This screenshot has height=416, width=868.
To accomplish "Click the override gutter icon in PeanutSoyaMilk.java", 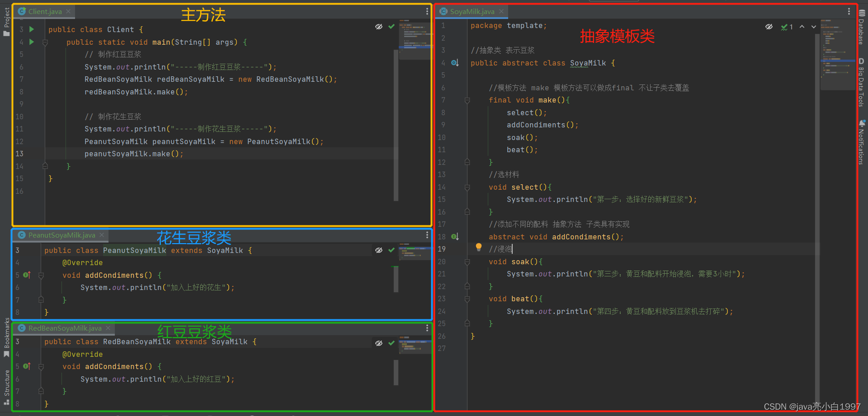I will pyautogui.click(x=27, y=275).
